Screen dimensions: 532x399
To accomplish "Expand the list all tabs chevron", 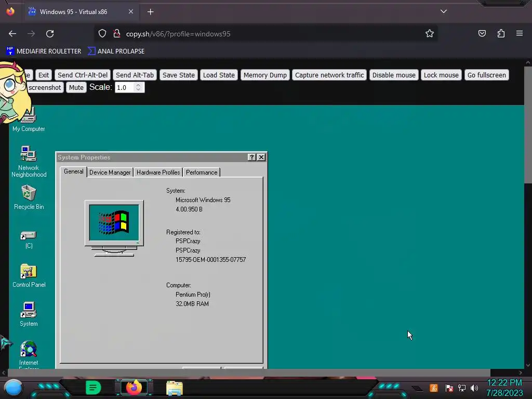I will pyautogui.click(x=444, y=11).
